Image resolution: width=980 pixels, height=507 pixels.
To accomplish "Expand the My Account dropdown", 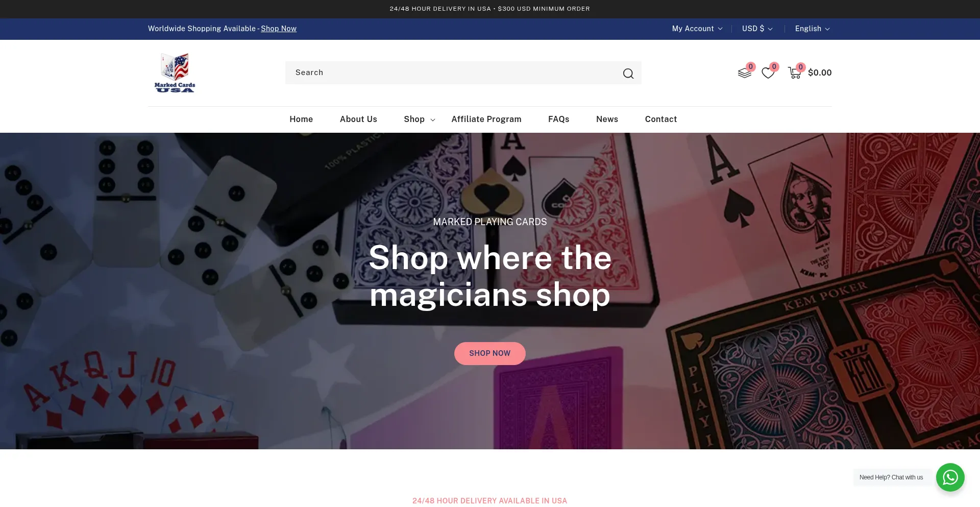I will pos(697,29).
